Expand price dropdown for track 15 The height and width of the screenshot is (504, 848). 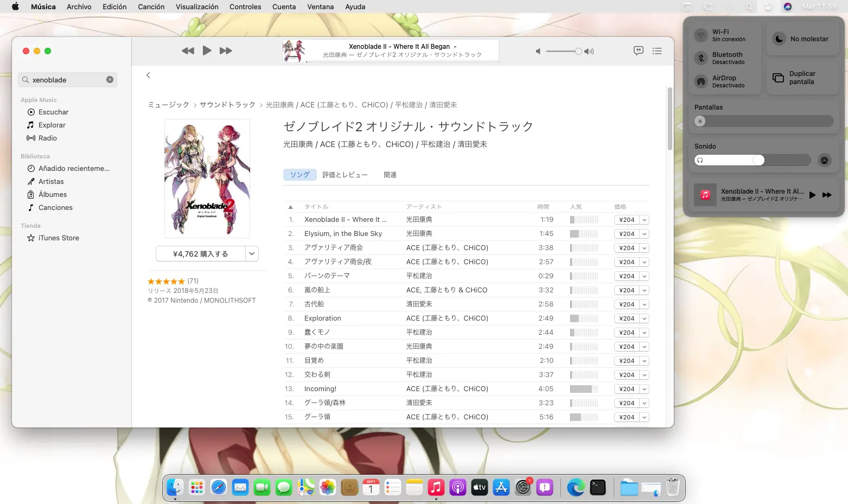coord(644,417)
